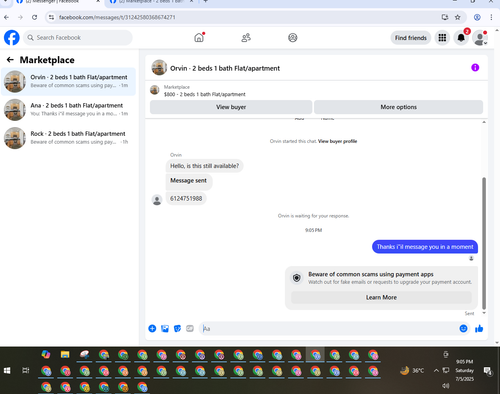Click the listing thumbnail beside $800 price
500x394 pixels.
point(155,90)
